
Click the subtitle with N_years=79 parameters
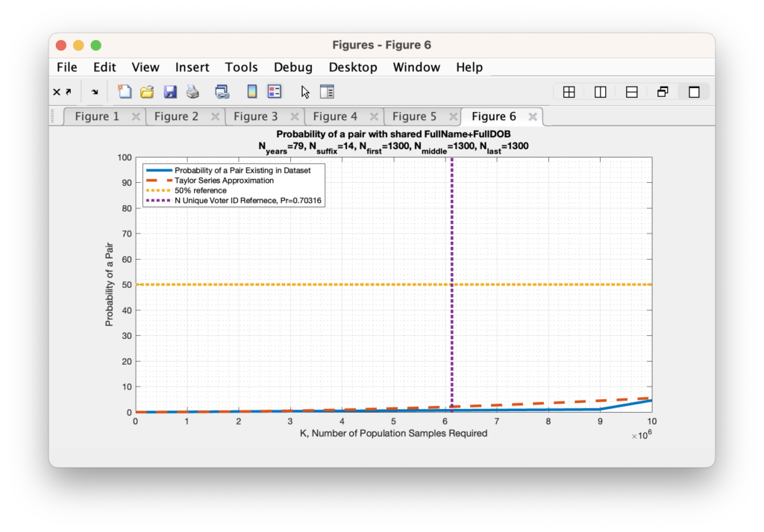393,147
